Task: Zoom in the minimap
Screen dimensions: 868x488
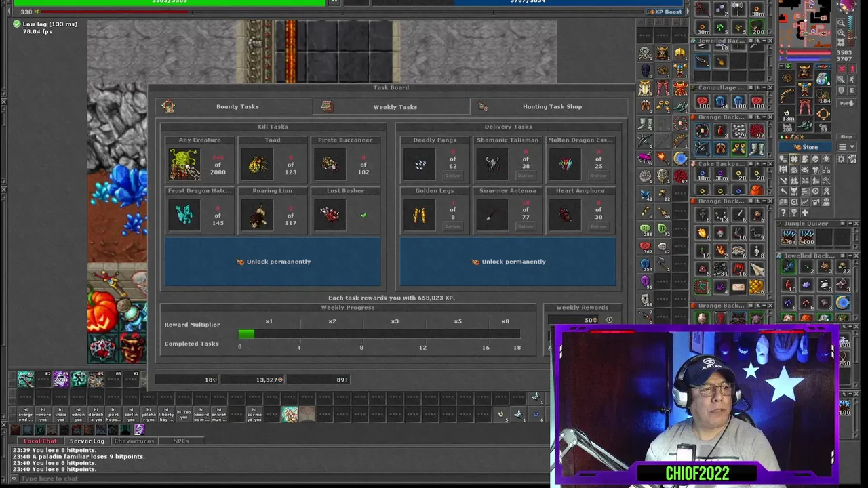Action: (841, 33)
